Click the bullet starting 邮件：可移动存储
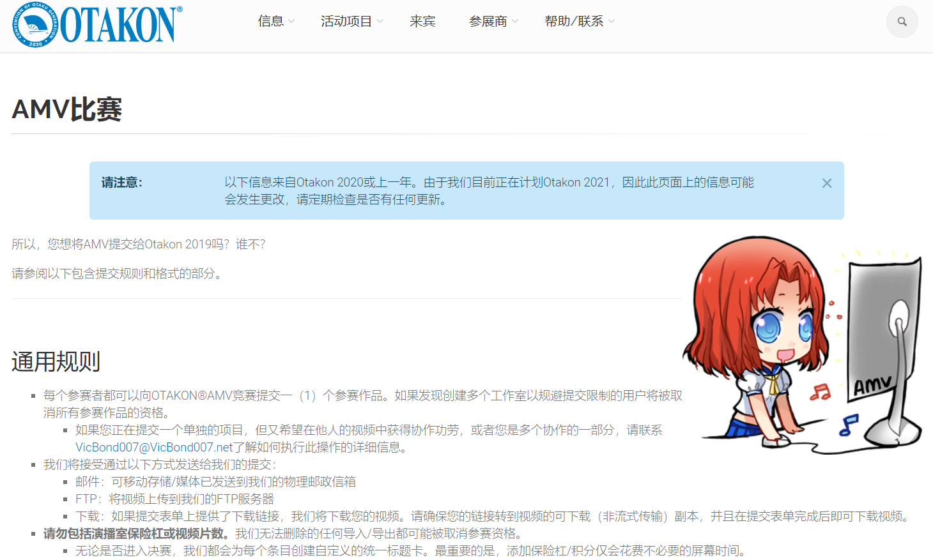Screen dimensions: 933x560 [215, 481]
